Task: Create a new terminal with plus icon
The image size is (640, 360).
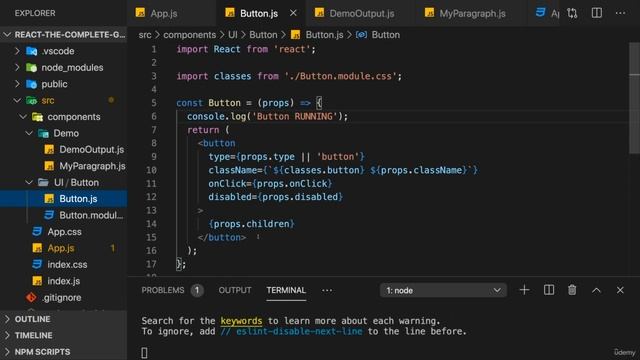Action: coord(524,290)
